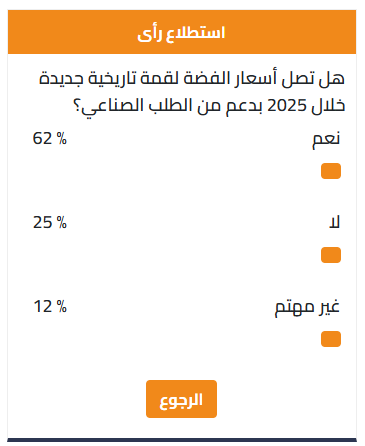Click the غير مهتم answer label
365x446 pixels.
[307, 307]
